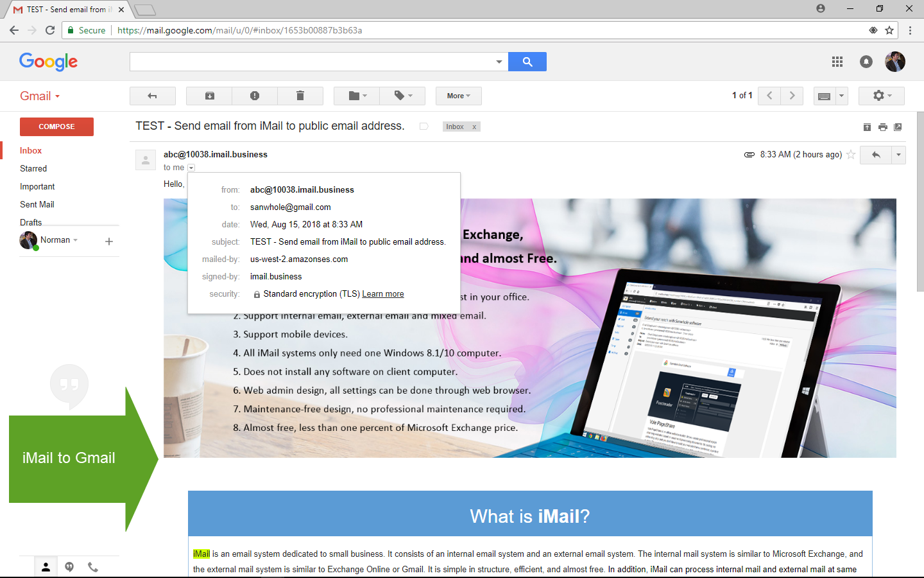Click the Chrome profile icon in title bar
924x578 pixels.
pos(821,8)
